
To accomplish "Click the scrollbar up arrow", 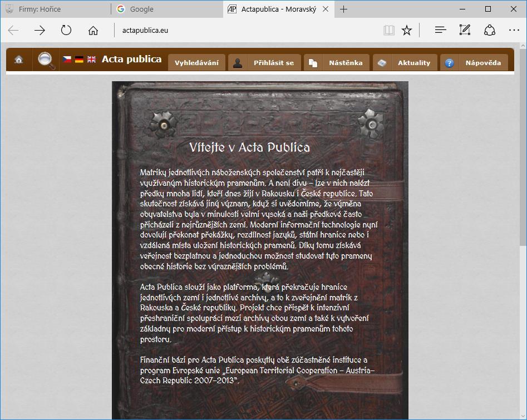I will pos(523,46).
